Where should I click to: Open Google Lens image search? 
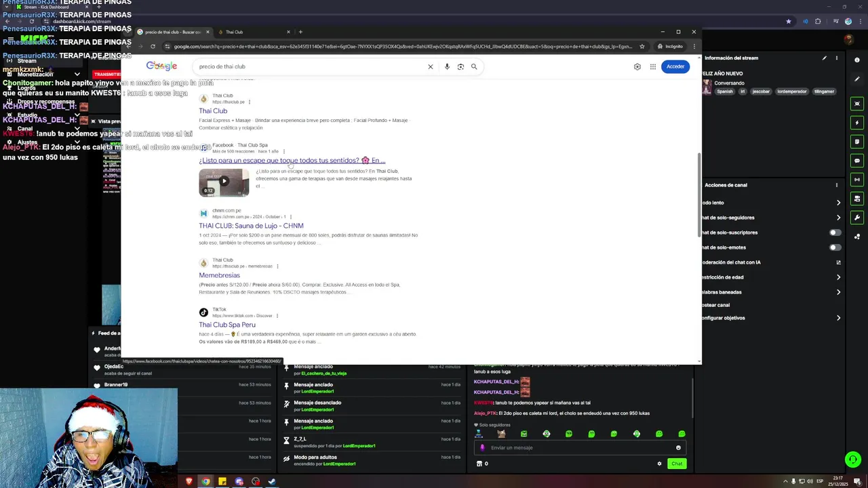(x=460, y=66)
